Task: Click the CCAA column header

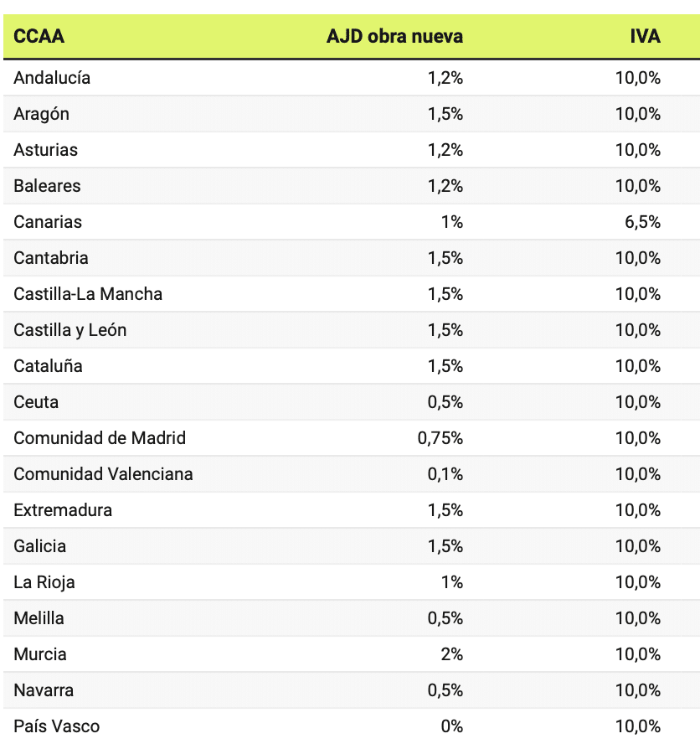Action: [x=39, y=37]
